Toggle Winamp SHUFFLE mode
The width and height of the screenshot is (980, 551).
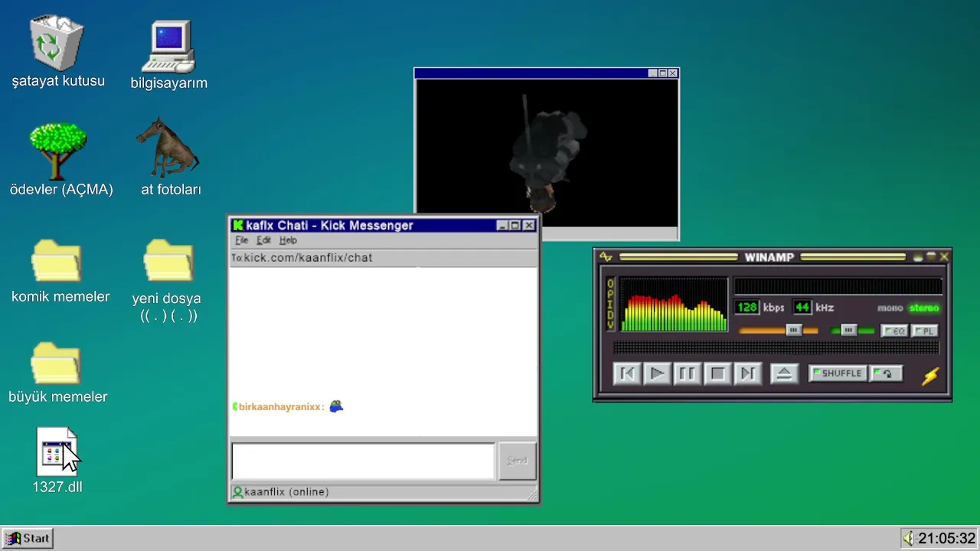click(x=837, y=373)
